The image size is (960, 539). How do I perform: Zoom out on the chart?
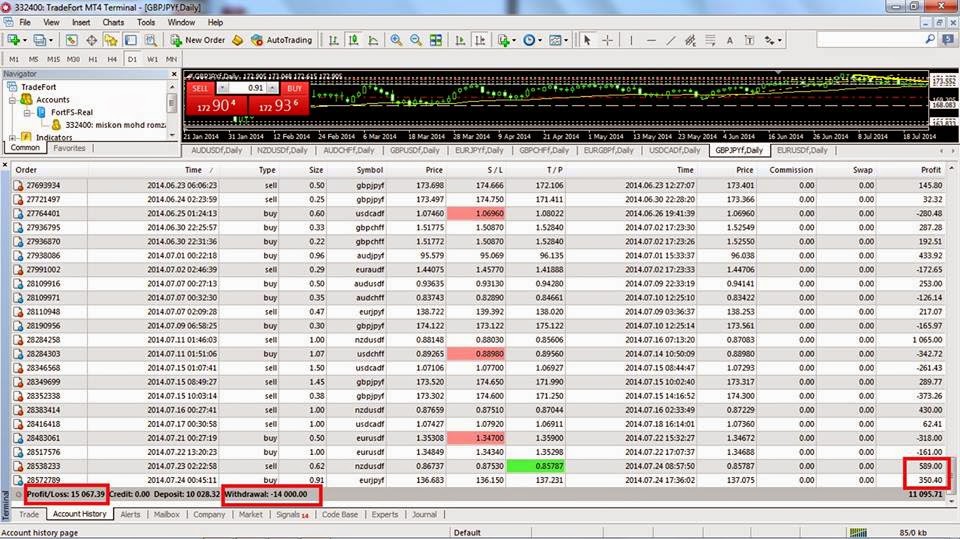tap(416, 40)
